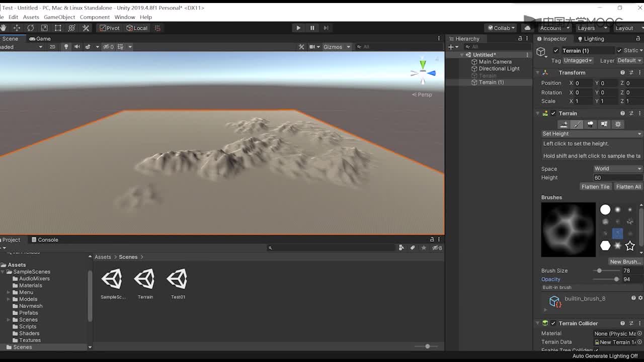The image size is (644, 362).
Task: Click the Play button
Action: click(298, 28)
